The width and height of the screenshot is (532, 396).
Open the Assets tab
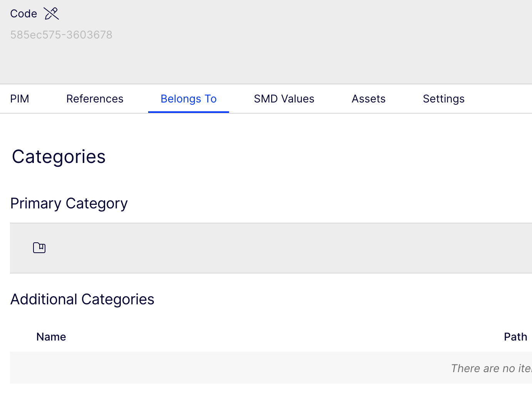(x=368, y=99)
